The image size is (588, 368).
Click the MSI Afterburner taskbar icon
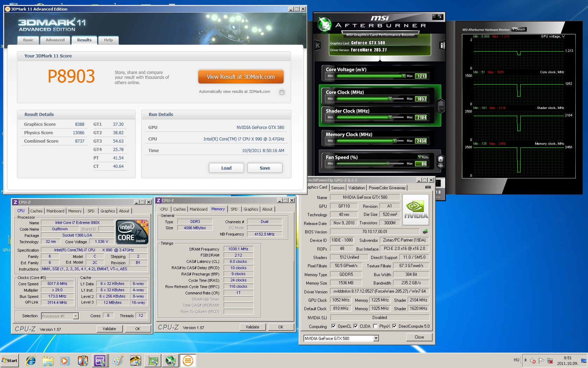pyautogui.click(x=170, y=361)
